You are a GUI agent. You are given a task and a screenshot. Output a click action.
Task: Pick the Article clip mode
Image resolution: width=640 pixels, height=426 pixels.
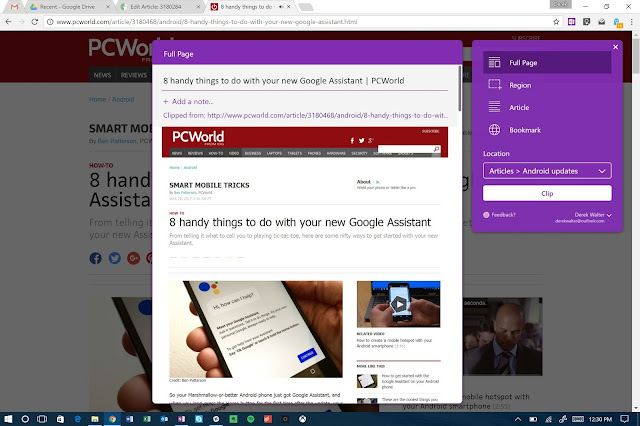[x=547, y=107]
